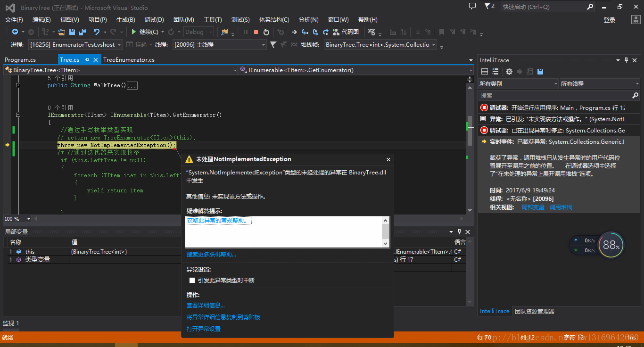Pin the 局部变量 locals panel

click(459, 232)
